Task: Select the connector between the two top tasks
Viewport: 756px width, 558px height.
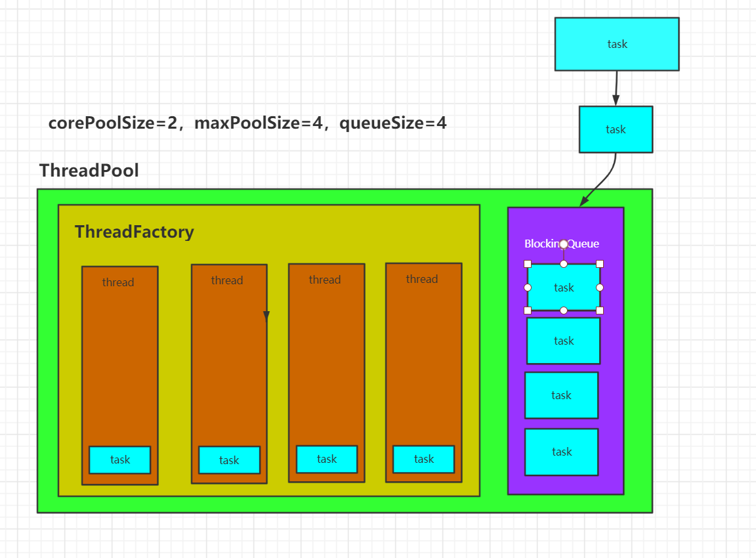Action: click(x=616, y=88)
